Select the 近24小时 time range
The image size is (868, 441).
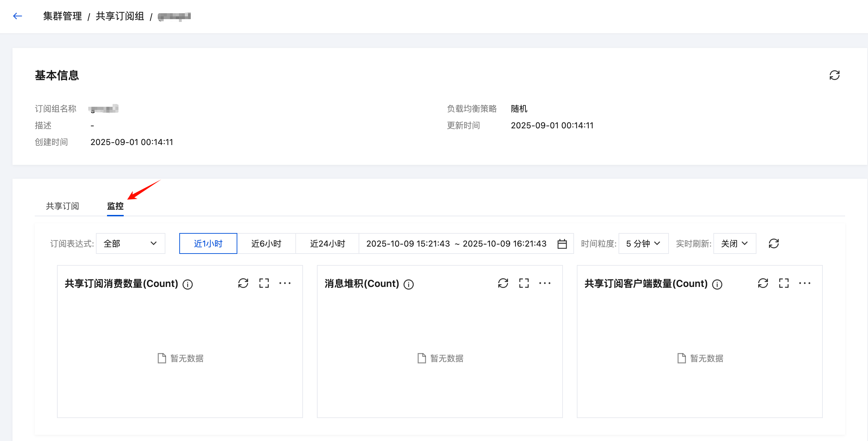click(x=327, y=243)
